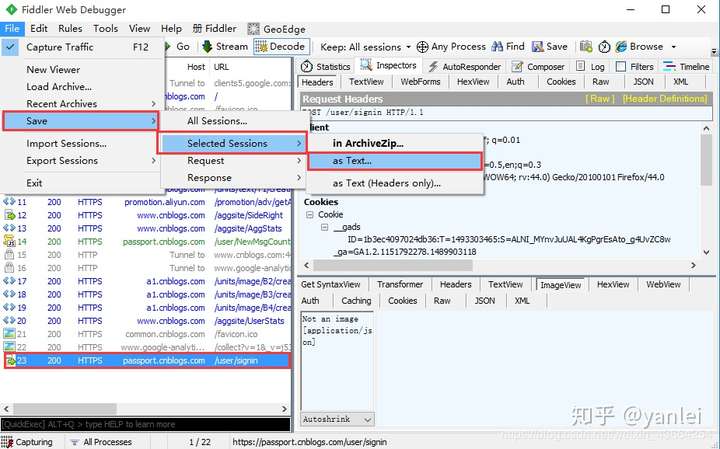The height and width of the screenshot is (449, 720).
Task: Click the Fiddler app logo icon
Action: tap(11, 9)
